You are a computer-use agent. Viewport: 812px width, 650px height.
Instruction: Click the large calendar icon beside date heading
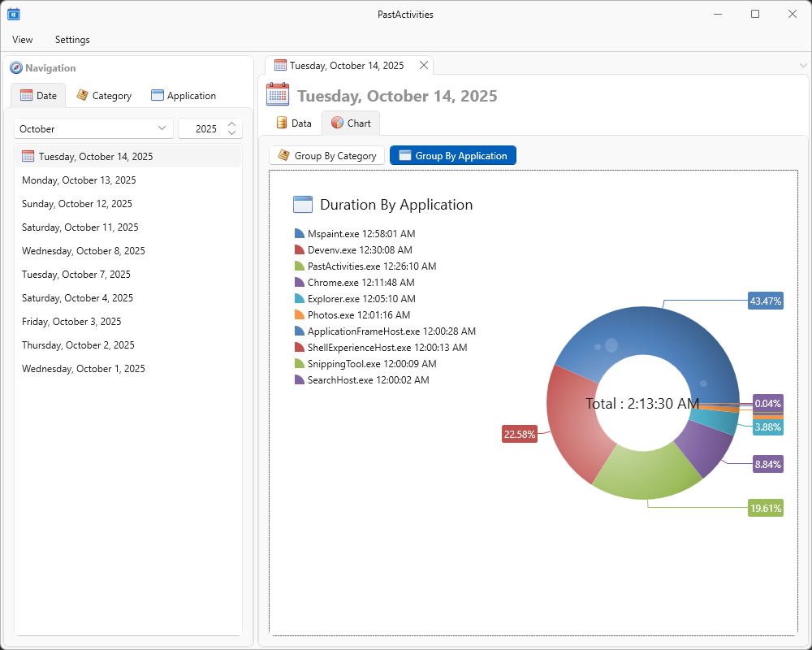point(278,95)
